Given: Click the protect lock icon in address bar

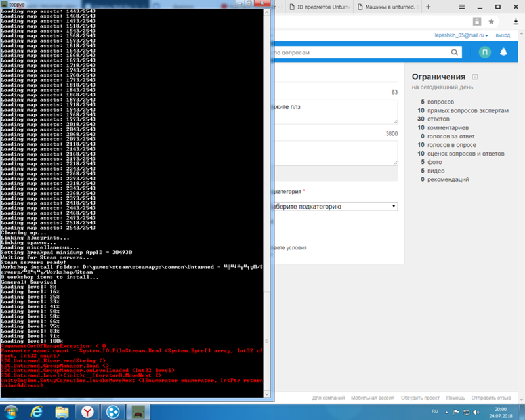Looking at the screenshot, I should (477, 22).
